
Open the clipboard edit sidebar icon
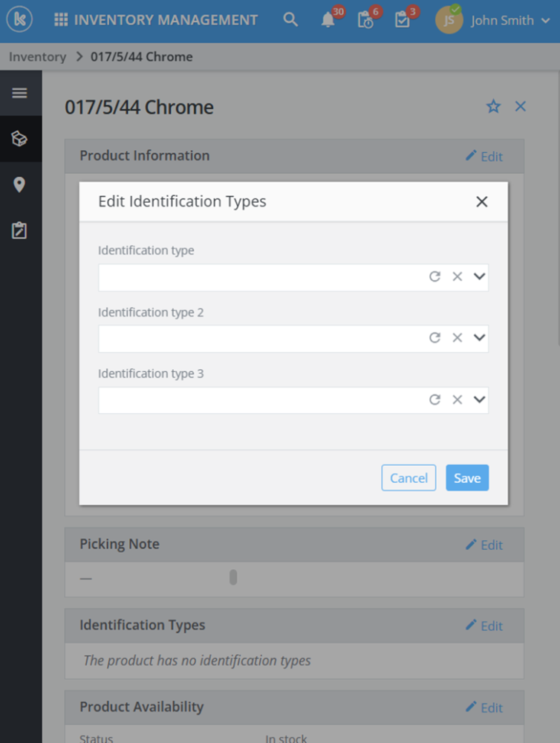coord(19,230)
